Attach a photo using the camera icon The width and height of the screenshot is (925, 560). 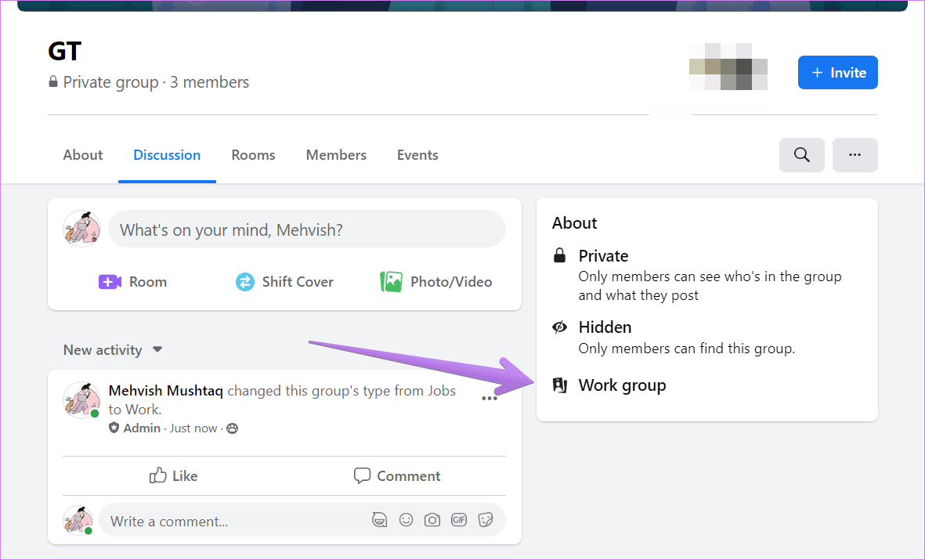coord(432,520)
